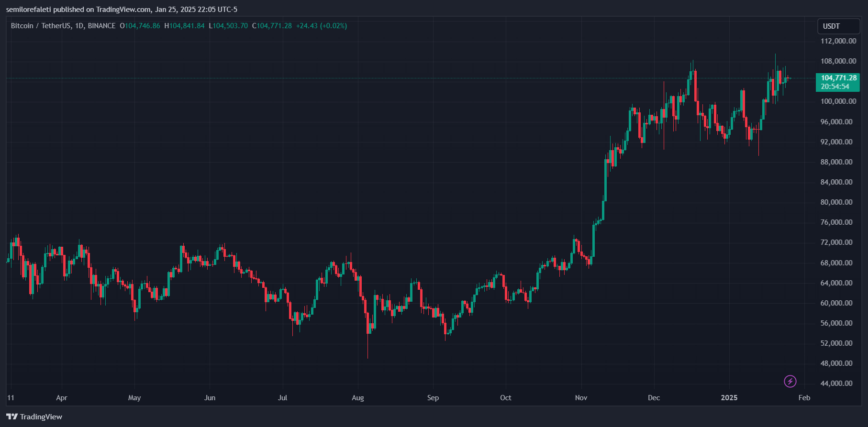Click the 44,000.00 price axis label
The image size is (868, 427).
click(836, 383)
